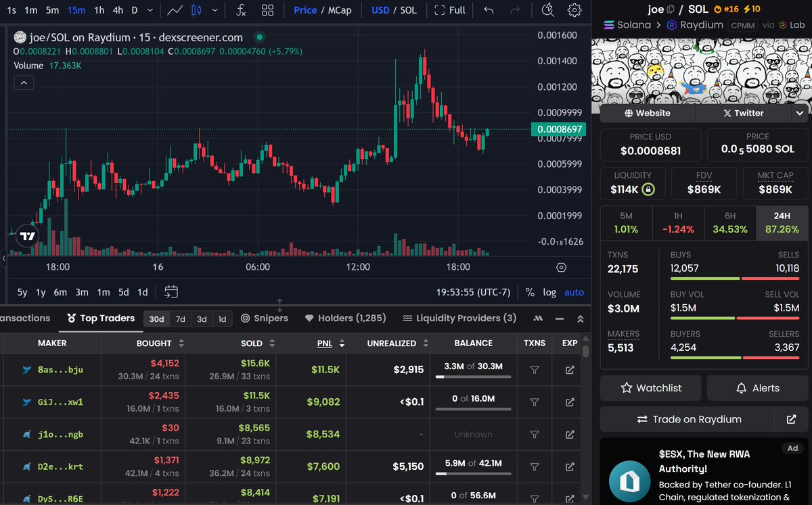Expand more timeframe options dropdown
This screenshot has height=505, width=812.
click(150, 10)
